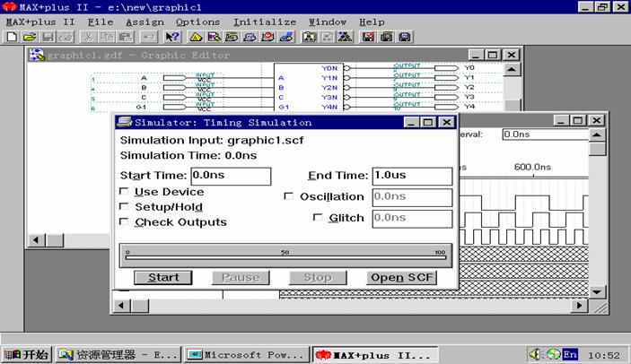Enable the Setup/Hold checkbox
The width and height of the screenshot is (631, 364).
(x=124, y=206)
